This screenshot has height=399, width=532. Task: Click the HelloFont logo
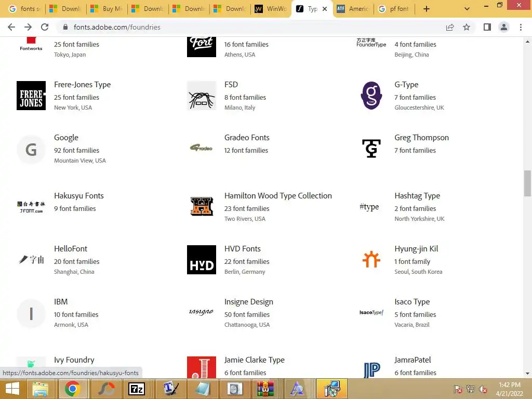pyautogui.click(x=31, y=260)
